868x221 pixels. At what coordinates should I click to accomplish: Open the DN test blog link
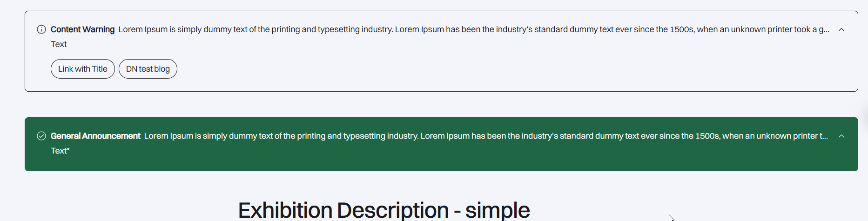point(148,69)
